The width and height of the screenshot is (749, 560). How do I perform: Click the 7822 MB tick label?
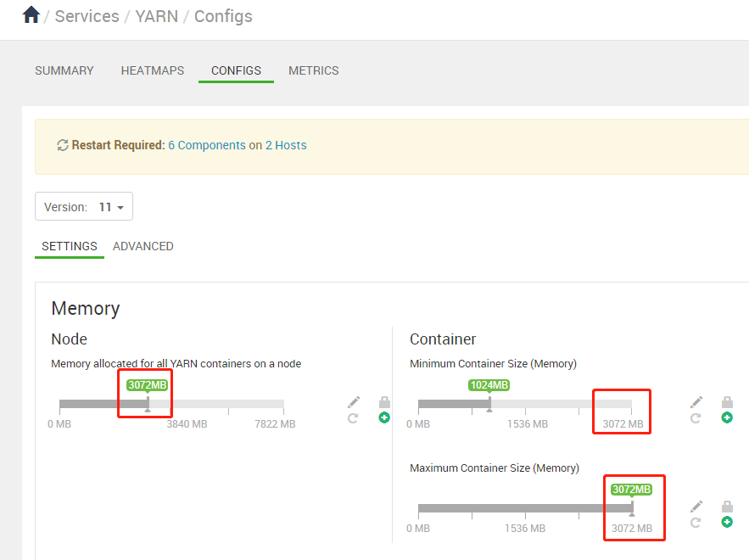click(x=275, y=424)
